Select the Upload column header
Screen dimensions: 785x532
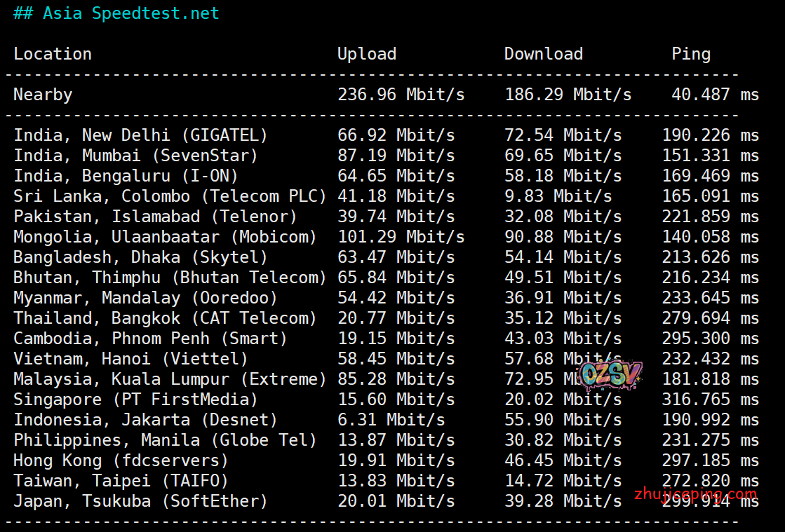pyautogui.click(x=366, y=54)
